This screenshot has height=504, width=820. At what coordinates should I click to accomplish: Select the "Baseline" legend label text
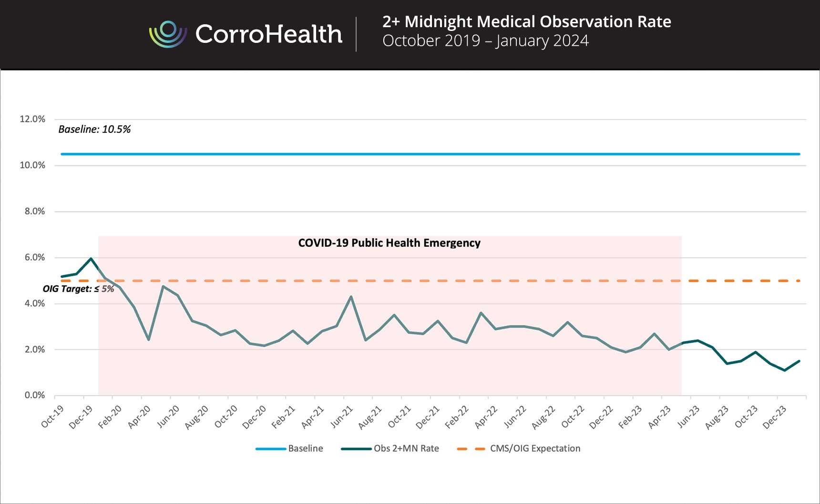(x=306, y=449)
